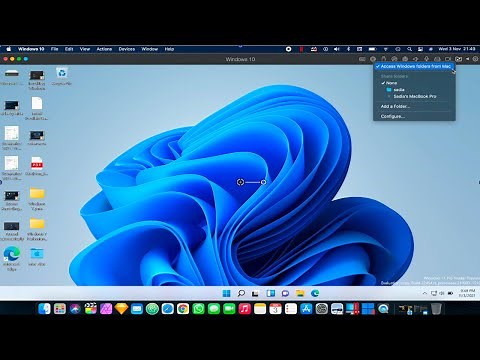Open the File menu
Image resolution: width=480 pixels, height=360 pixels.
coord(54,49)
